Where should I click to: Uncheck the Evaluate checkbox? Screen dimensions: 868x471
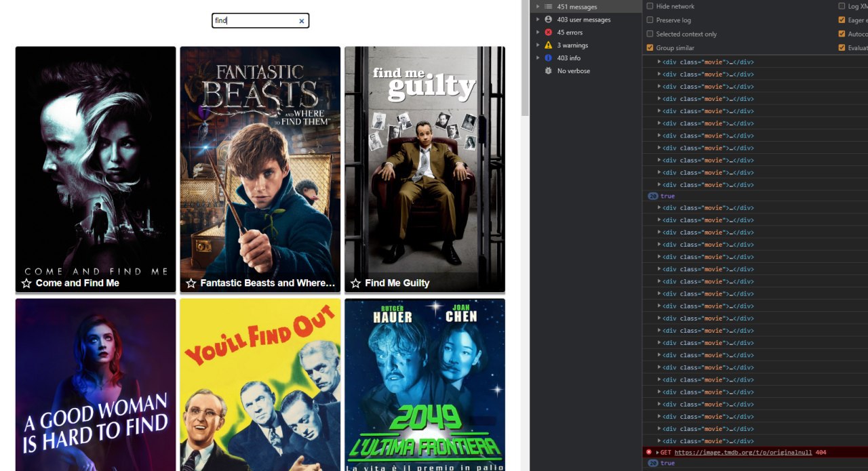point(842,48)
